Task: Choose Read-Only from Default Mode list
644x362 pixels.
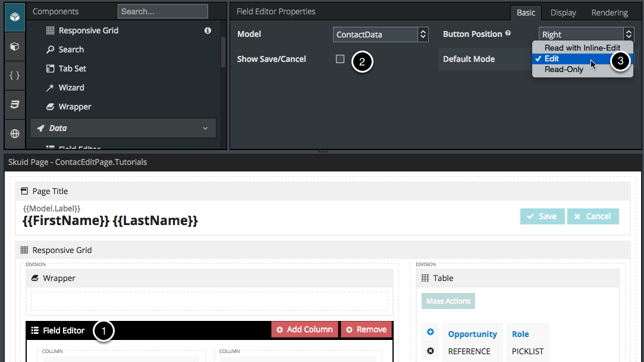Action: [564, 69]
